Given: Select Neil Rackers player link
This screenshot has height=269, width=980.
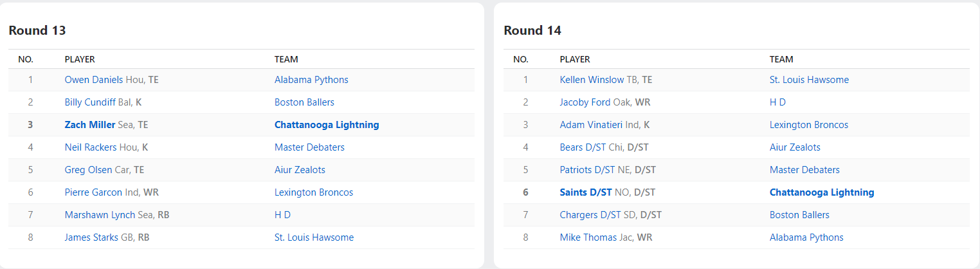Looking at the screenshot, I should coord(91,147).
